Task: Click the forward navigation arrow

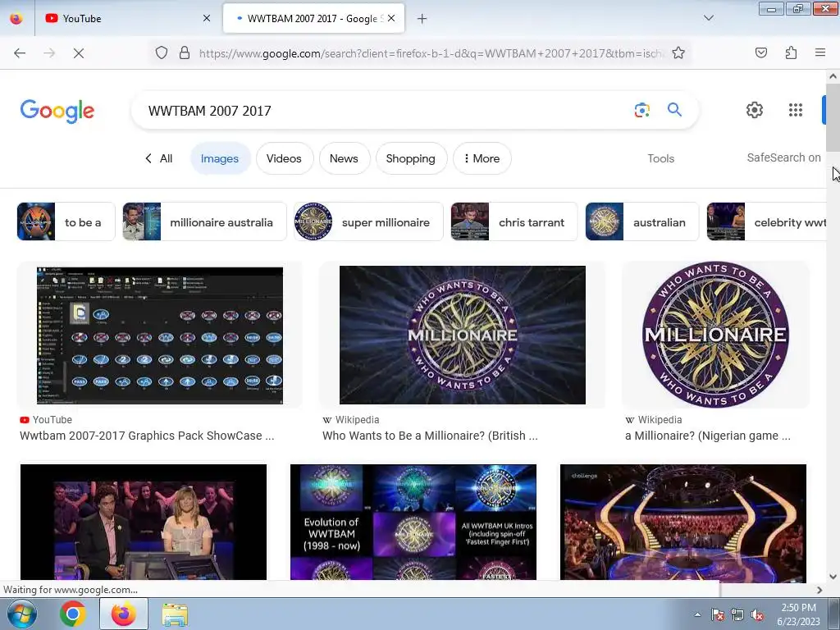Action: (49, 53)
